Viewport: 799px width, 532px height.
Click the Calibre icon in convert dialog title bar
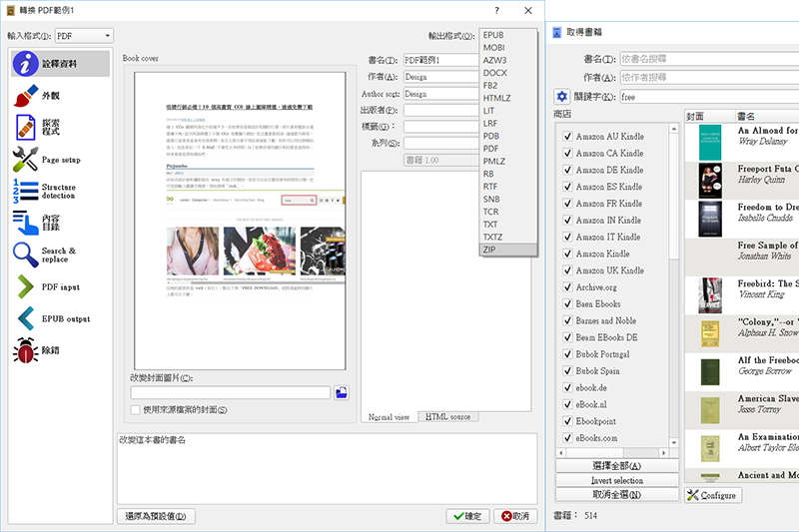pyautogui.click(x=10, y=10)
